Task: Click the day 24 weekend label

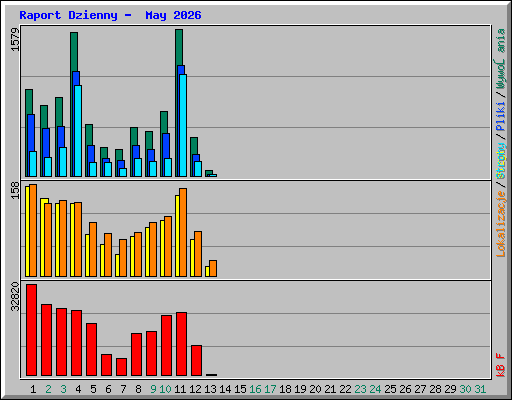Action: point(375,389)
